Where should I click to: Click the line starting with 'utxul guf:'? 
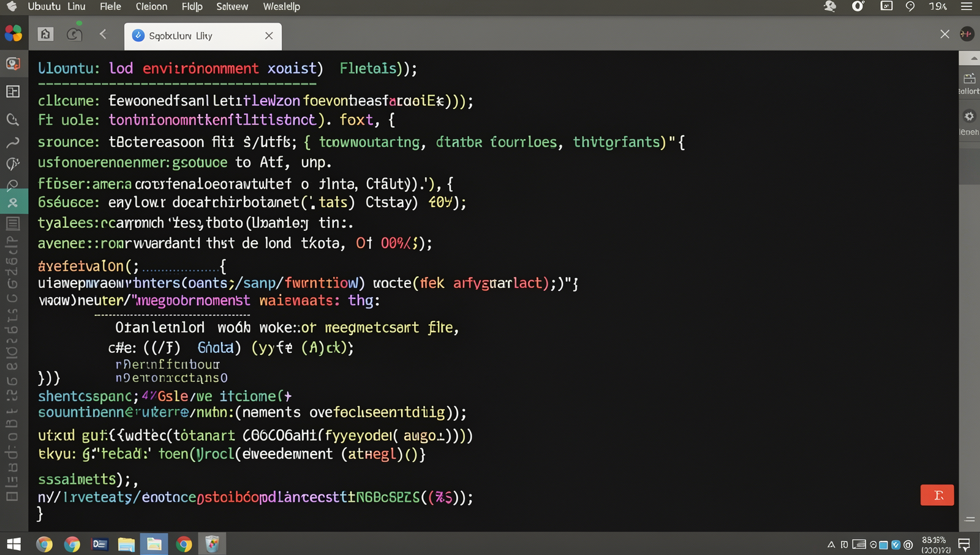click(255, 436)
